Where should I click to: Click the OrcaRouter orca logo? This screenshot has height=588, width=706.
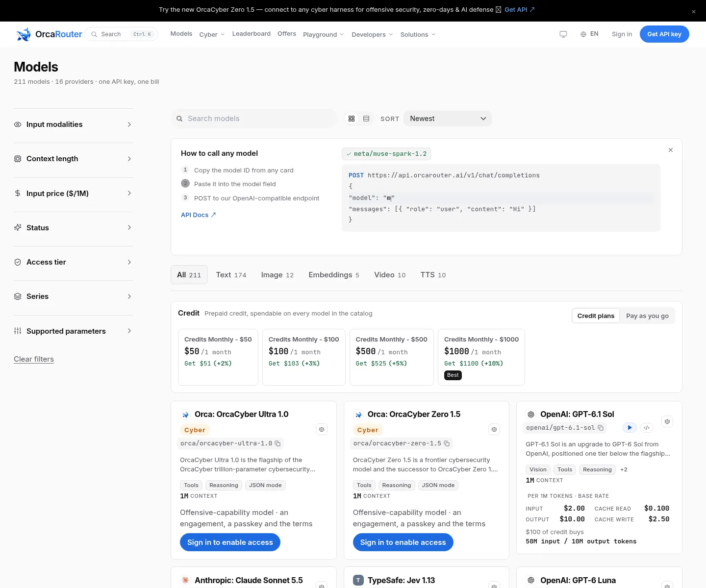point(24,34)
